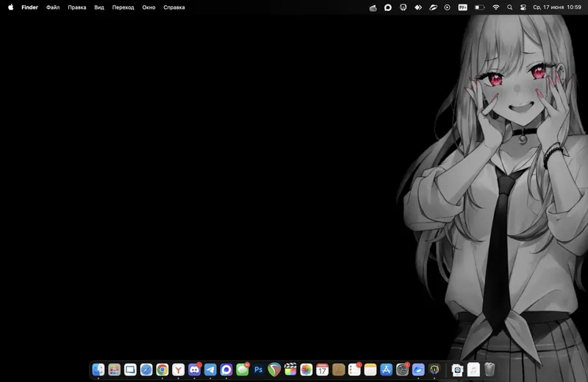Open the music file in dock
This screenshot has width=588, height=382.
[x=473, y=370]
